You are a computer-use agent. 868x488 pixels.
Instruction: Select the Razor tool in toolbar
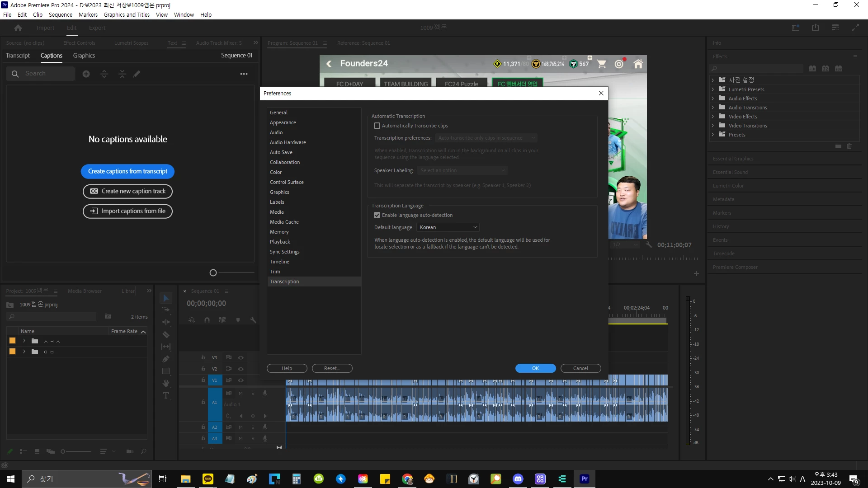(x=166, y=335)
